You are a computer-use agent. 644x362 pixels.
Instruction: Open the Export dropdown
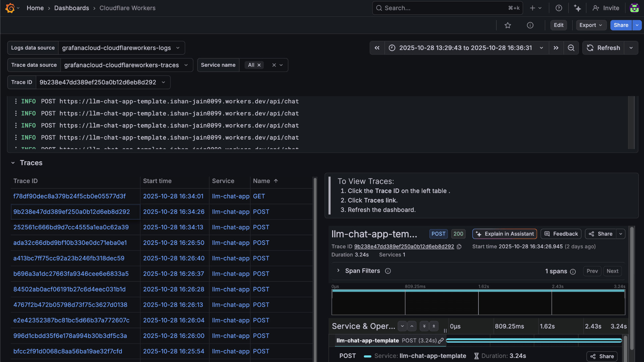[x=591, y=25]
